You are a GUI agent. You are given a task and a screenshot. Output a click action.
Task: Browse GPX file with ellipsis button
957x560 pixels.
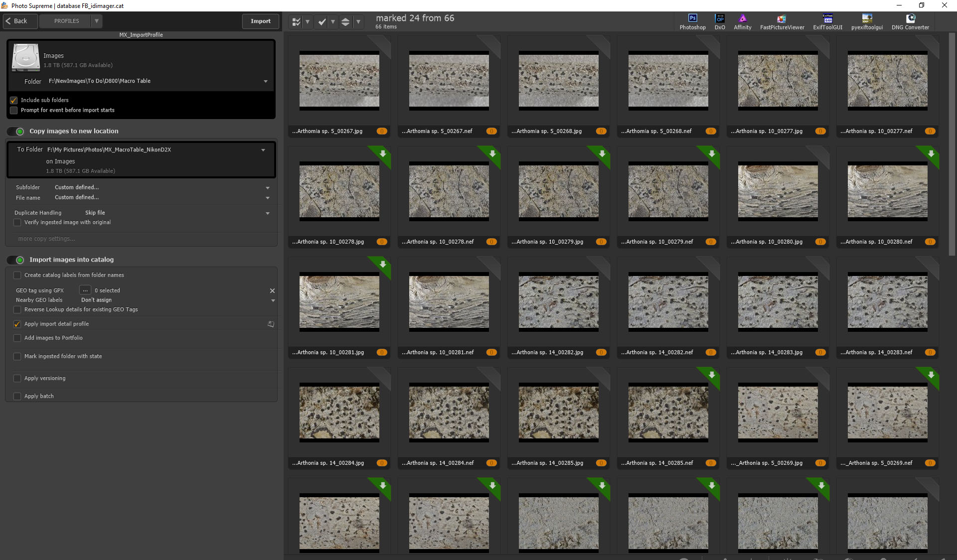point(85,290)
